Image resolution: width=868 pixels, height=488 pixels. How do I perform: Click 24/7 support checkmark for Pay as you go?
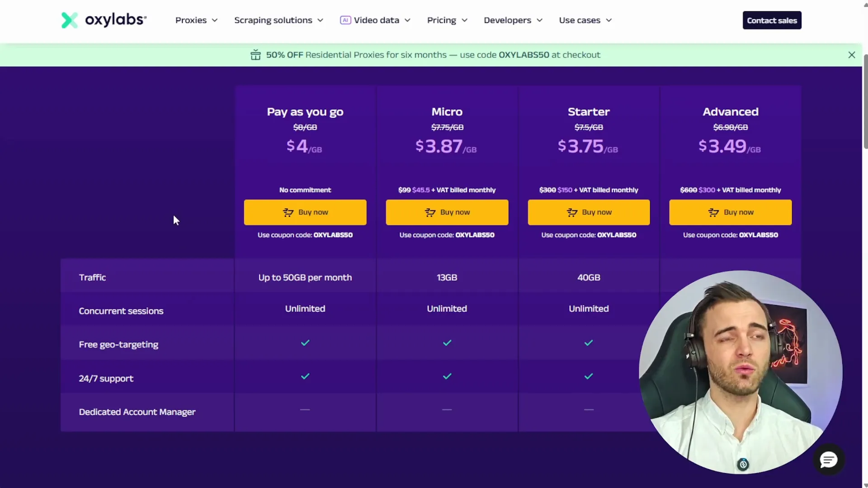point(305,376)
